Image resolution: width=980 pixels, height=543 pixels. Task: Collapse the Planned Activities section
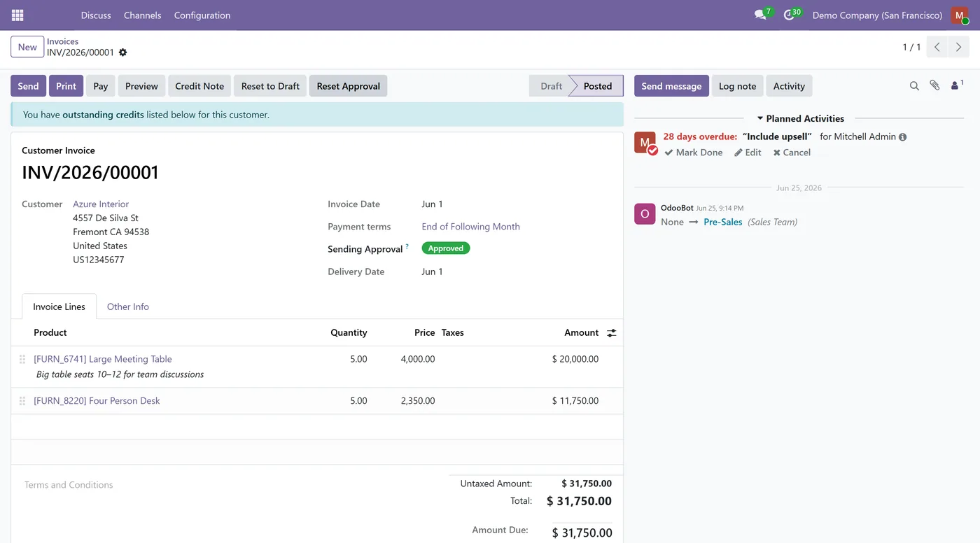[800, 118]
